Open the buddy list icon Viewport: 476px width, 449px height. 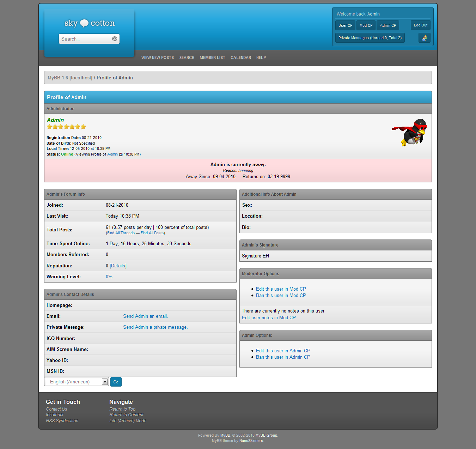click(x=424, y=38)
